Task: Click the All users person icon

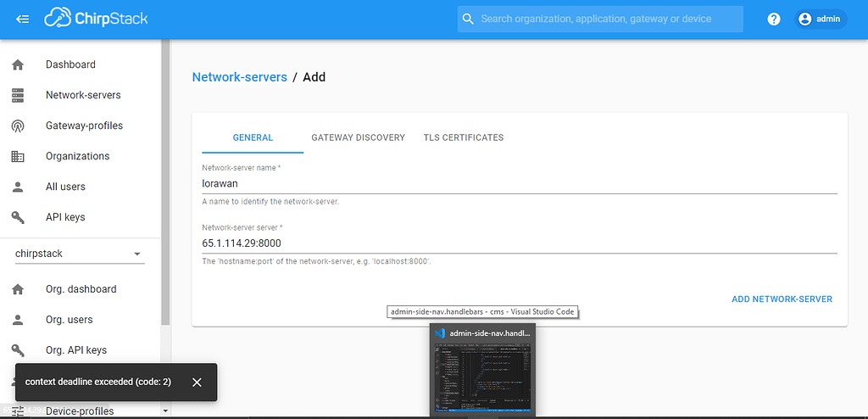Action: [18, 187]
